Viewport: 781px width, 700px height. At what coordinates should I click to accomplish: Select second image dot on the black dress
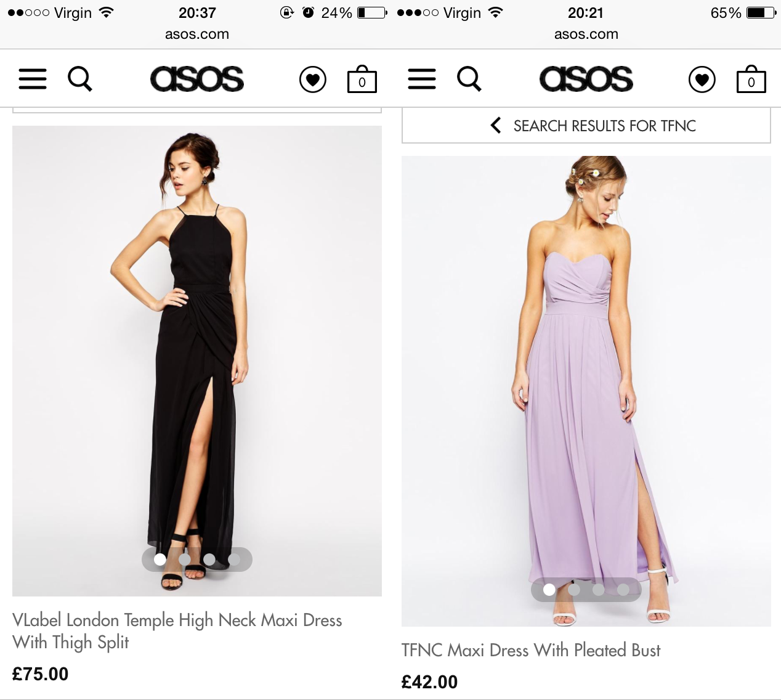[x=185, y=559]
